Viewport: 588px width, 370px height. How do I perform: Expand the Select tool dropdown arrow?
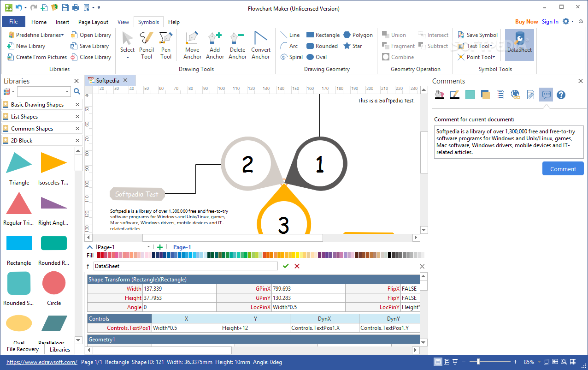(x=128, y=58)
